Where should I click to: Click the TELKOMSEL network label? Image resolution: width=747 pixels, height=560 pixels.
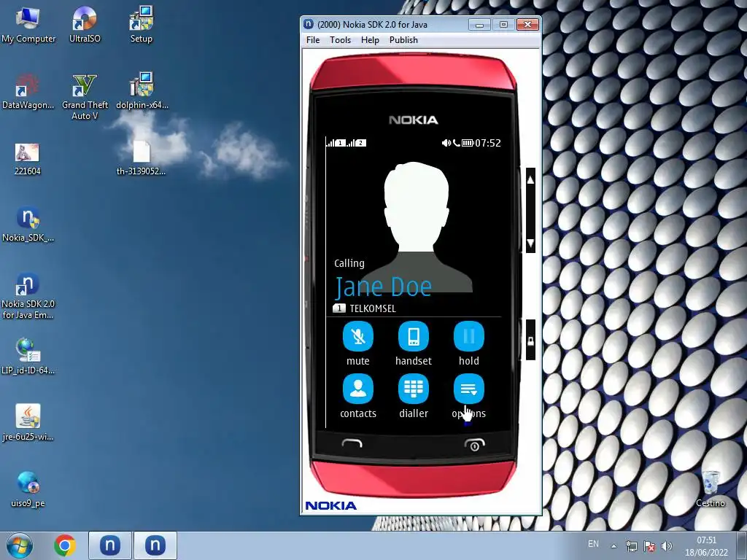click(373, 308)
